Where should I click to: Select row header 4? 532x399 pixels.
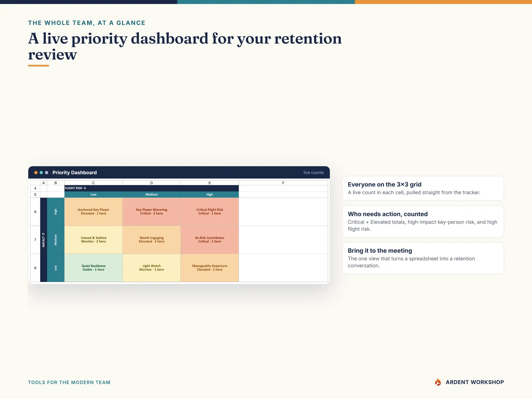pos(35,188)
